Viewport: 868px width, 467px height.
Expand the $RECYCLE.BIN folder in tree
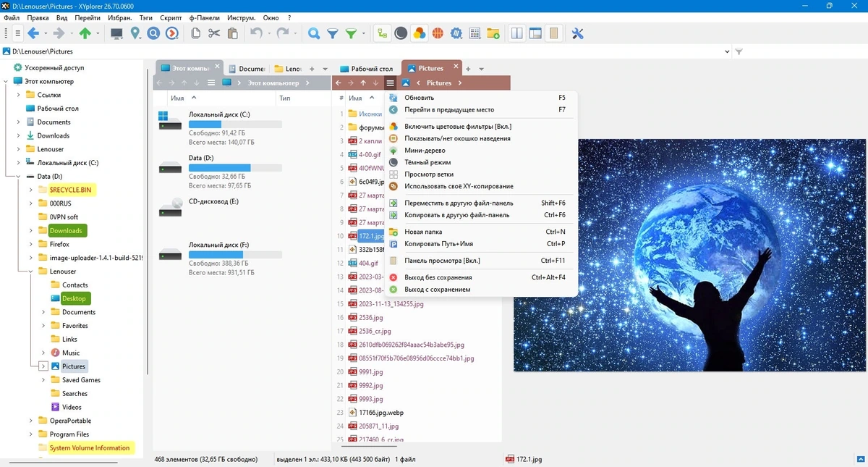(30, 190)
